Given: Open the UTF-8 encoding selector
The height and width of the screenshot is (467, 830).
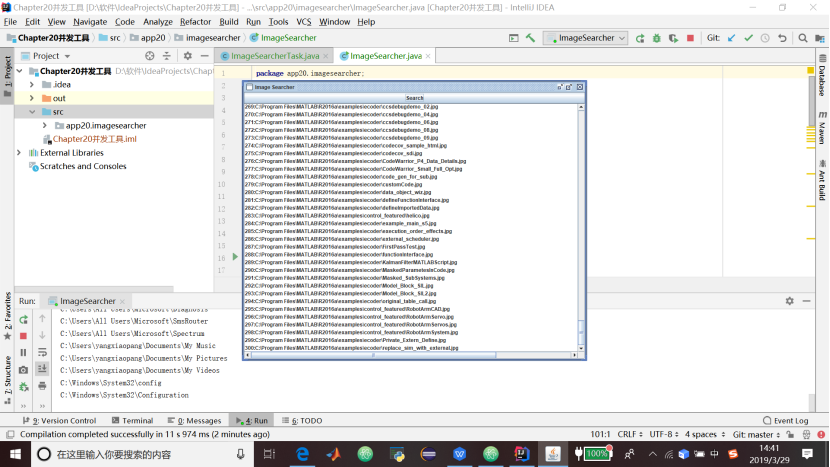Looking at the screenshot, I should [x=664, y=434].
